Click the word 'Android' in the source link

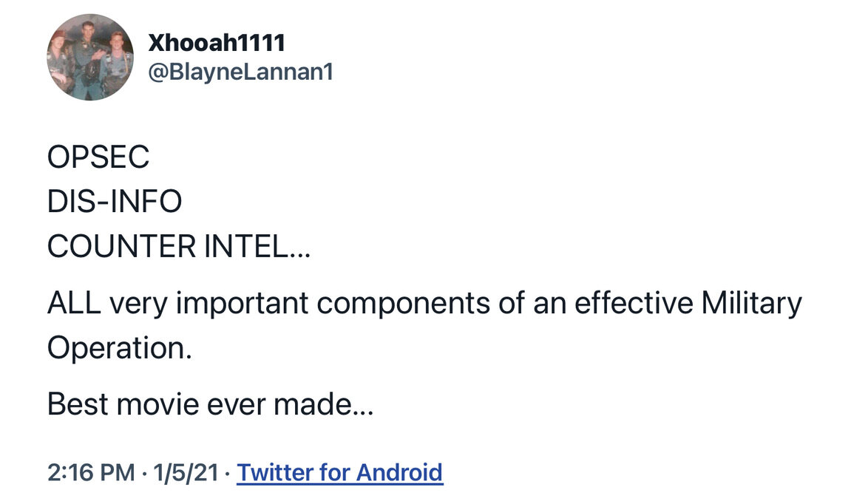399,472
